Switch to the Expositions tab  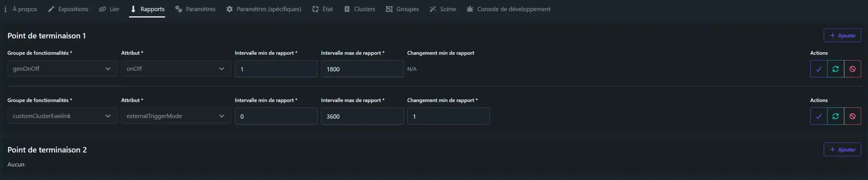68,9
